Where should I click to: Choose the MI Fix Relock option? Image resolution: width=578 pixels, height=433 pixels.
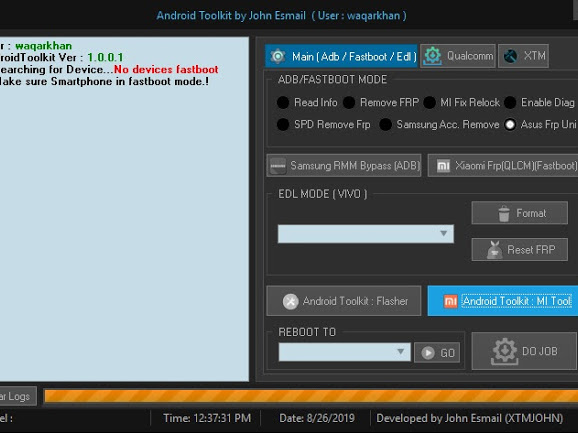click(462, 102)
